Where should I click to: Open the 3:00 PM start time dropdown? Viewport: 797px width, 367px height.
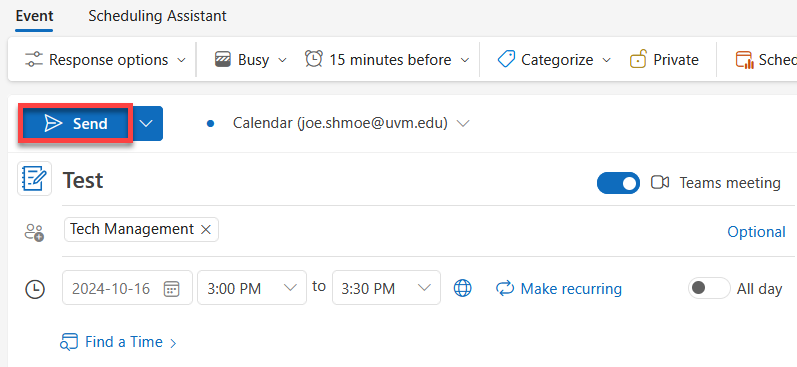[252, 288]
